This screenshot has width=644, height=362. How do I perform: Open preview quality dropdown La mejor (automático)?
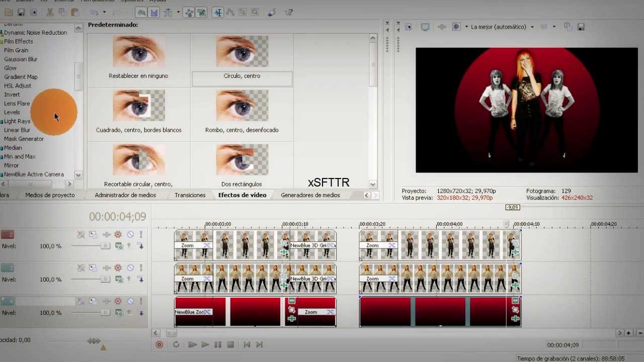pyautogui.click(x=502, y=27)
